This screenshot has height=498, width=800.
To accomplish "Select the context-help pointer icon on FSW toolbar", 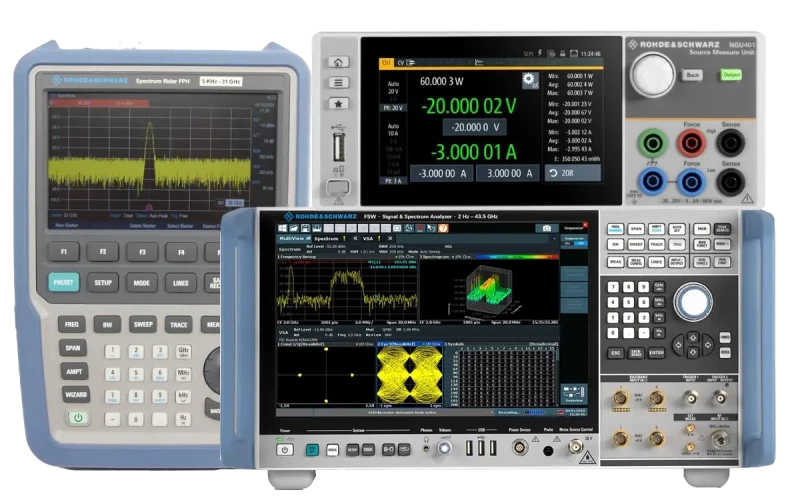I will pos(432,229).
